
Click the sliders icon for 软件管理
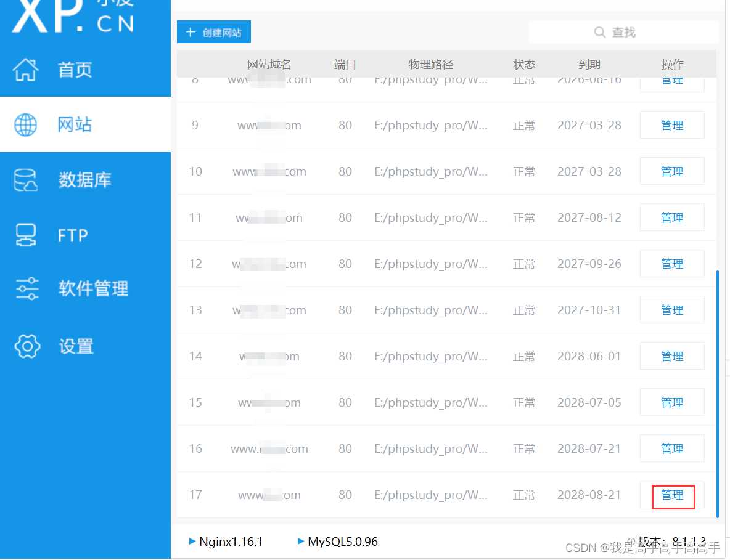[26, 288]
